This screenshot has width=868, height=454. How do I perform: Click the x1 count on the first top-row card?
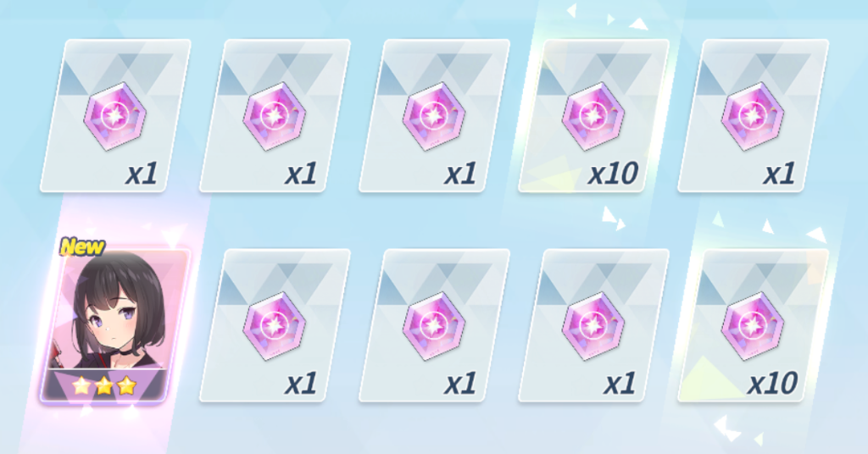pos(142,174)
